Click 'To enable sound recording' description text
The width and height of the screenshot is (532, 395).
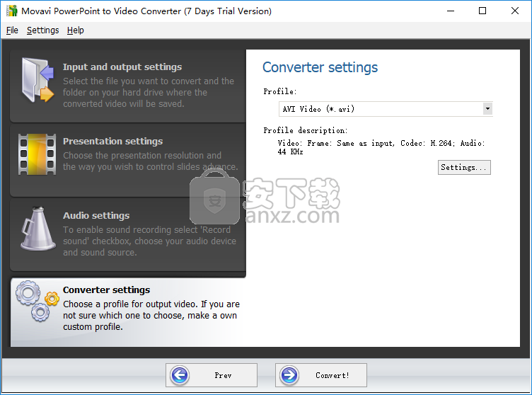coord(149,241)
